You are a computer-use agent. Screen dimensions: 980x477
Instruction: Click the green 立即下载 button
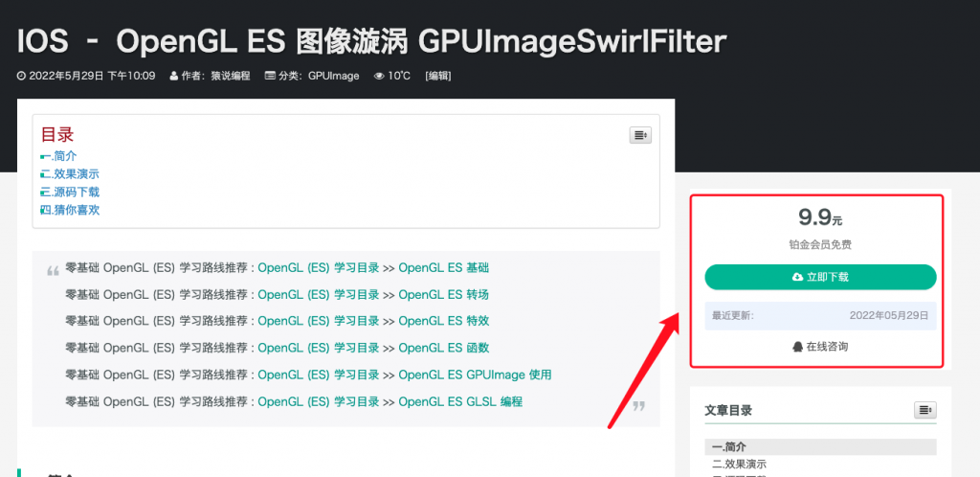pyautogui.click(x=820, y=277)
